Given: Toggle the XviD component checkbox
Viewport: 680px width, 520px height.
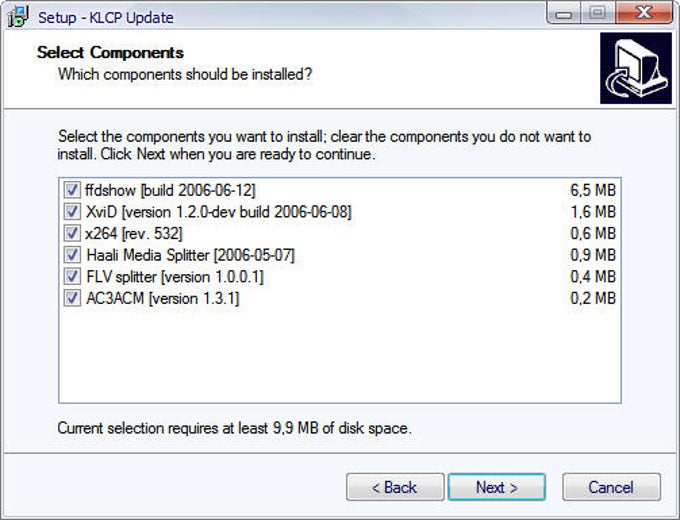Looking at the screenshot, I should (x=72, y=212).
